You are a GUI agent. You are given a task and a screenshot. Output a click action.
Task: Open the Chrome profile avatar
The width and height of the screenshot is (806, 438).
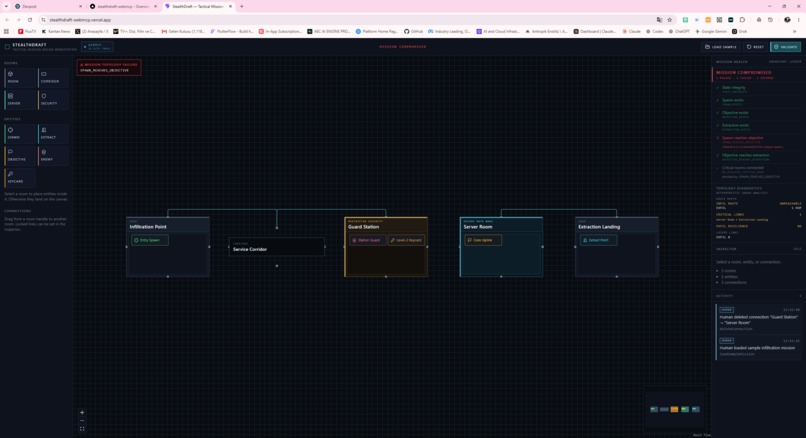[787, 20]
